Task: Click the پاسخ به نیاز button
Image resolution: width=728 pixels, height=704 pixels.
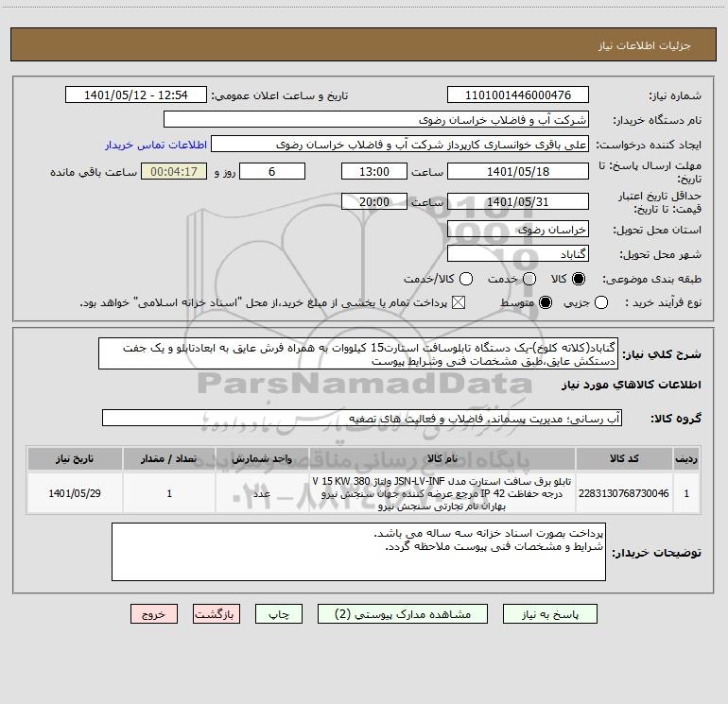Action: (549, 614)
